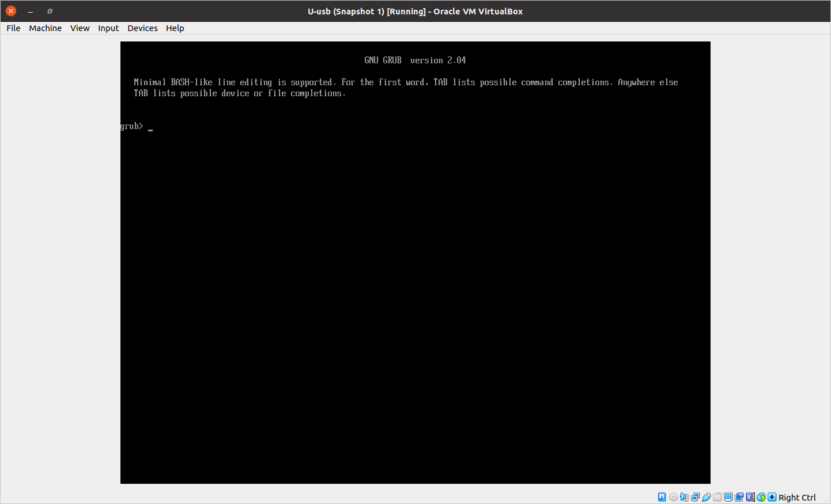Open the audio settings status icon
The width and height of the screenshot is (831, 504).
tap(684, 497)
